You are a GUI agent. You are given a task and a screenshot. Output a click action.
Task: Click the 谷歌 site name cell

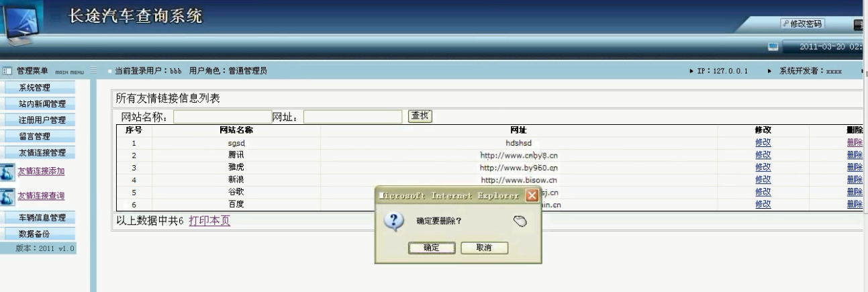point(236,192)
